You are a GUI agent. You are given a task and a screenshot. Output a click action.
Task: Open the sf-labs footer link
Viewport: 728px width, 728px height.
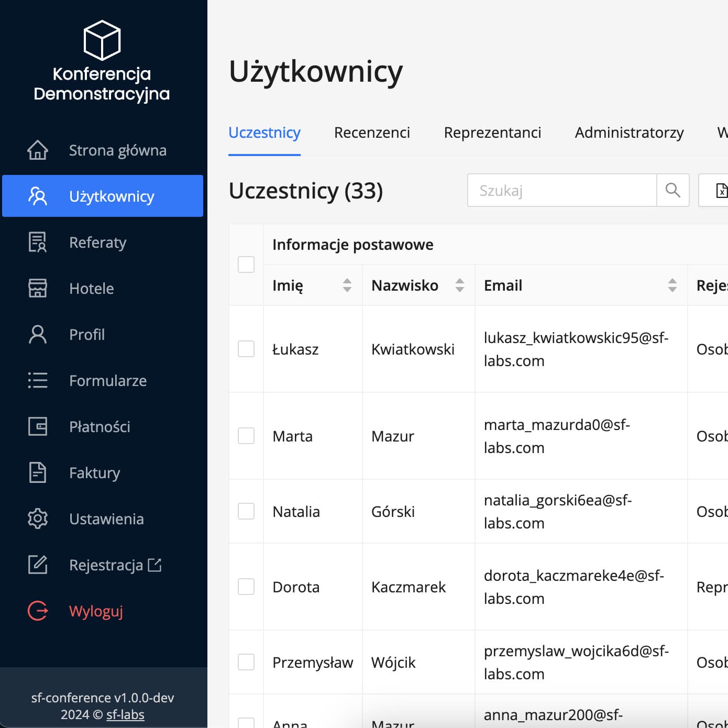coord(125,714)
